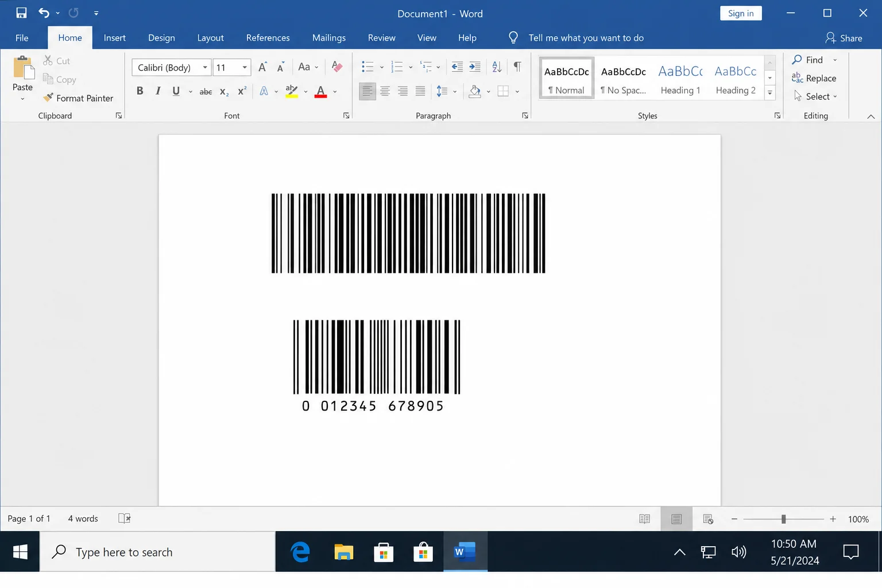This screenshot has height=588, width=882.
Task: Increase paragraph indent
Action: click(x=475, y=67)
